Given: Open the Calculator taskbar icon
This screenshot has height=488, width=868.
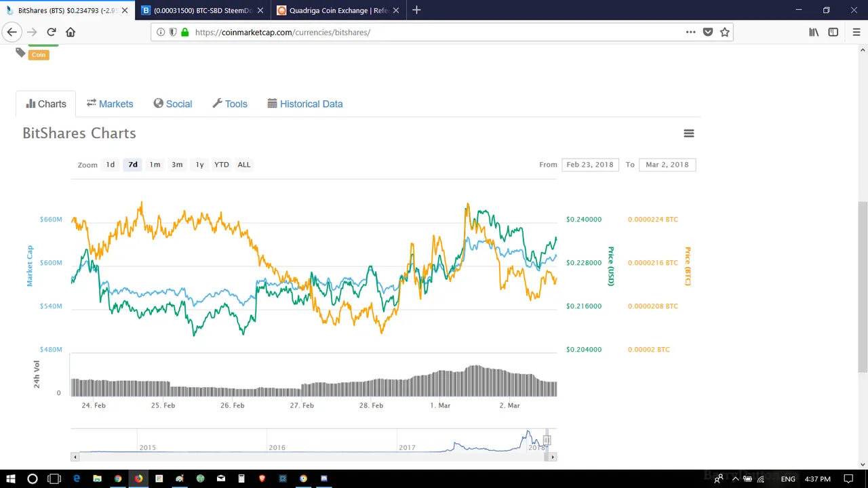Looking at the screenshot, I should tap(241, 479).
